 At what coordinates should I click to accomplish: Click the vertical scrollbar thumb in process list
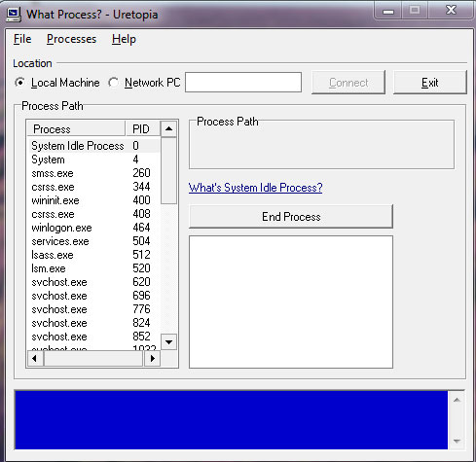point(168,170)
